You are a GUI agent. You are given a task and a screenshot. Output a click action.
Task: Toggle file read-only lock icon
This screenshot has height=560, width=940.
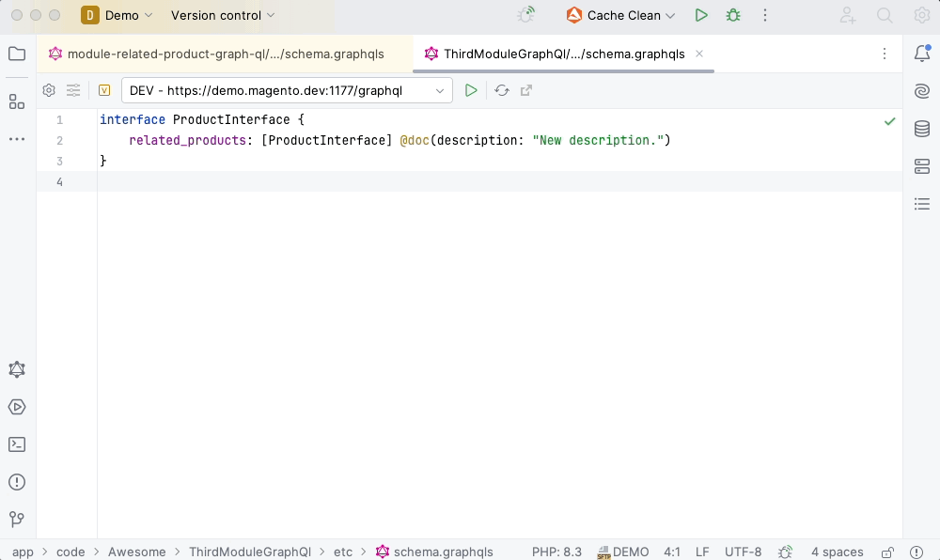[x=888, y=552]
